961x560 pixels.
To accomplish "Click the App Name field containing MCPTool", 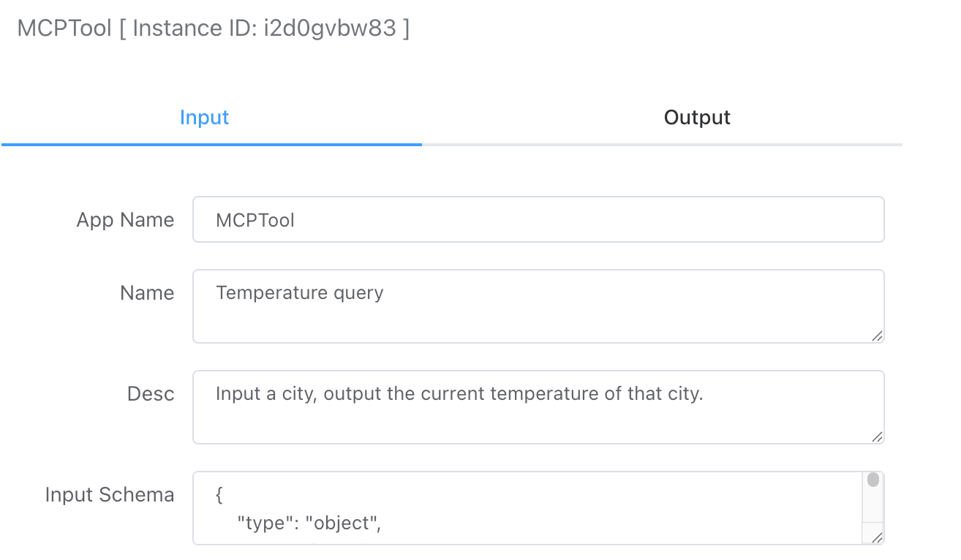I will [538, 219].
